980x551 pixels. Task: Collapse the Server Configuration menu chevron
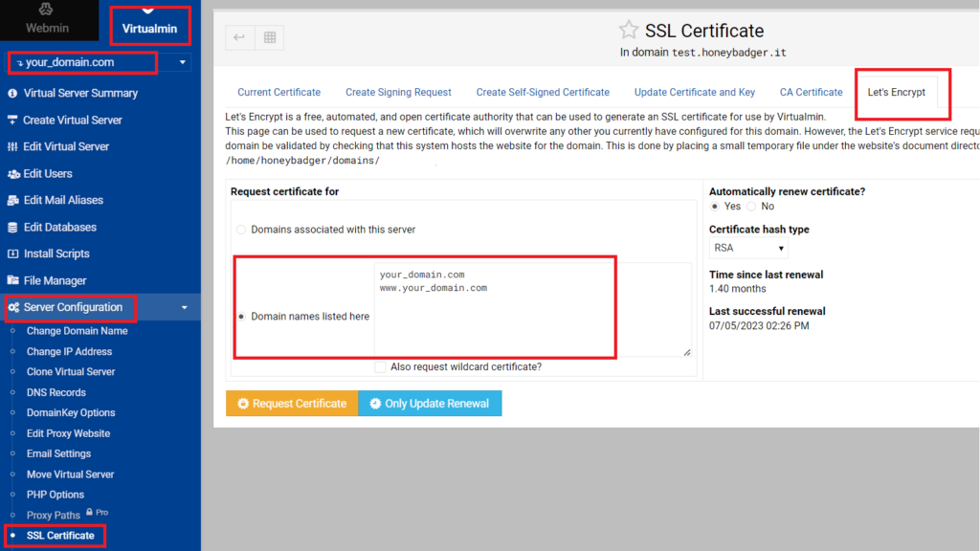186,308
